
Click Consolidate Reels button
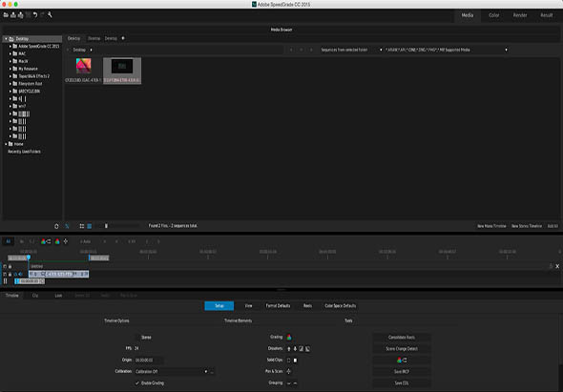tap(402, 338)
